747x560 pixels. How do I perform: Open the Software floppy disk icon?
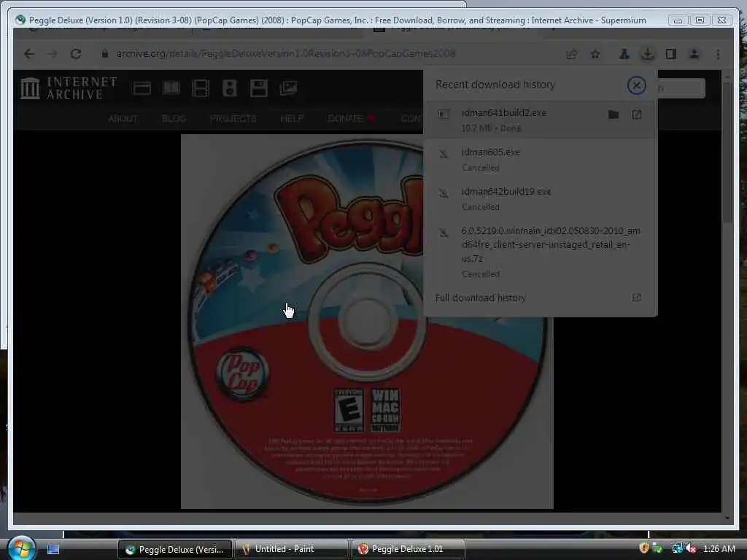(259, 88)
